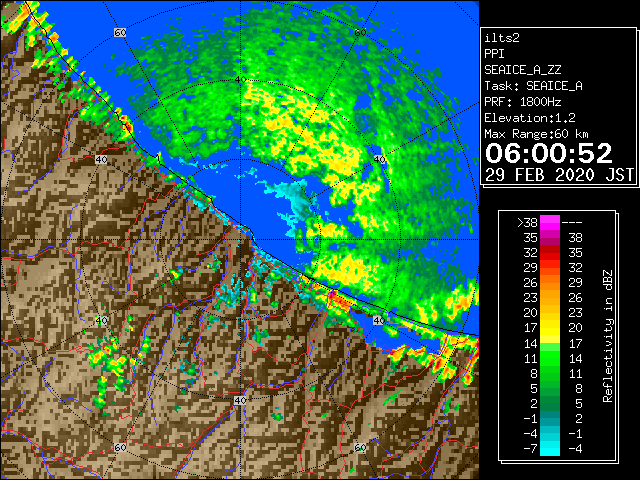
Task: Click the '>38' legend value
Action: 527,222
